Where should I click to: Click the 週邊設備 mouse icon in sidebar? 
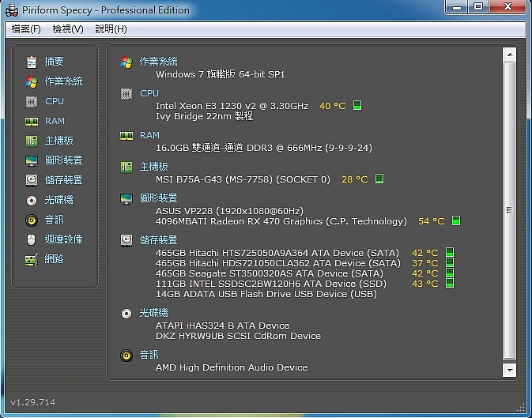(31, 240)
